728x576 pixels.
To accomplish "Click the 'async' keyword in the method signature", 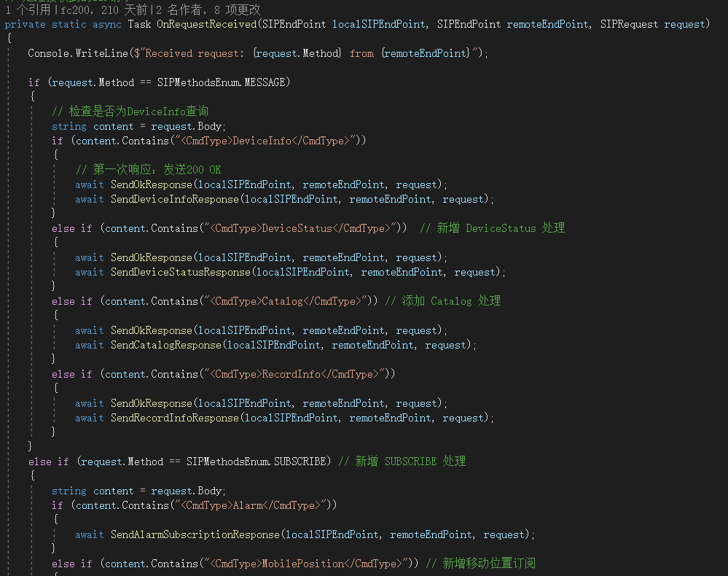I will point(107,24).
